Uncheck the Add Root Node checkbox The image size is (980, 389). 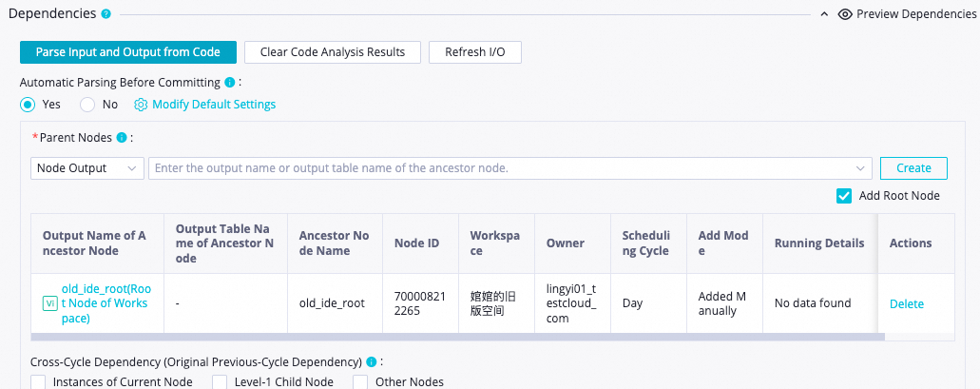point(844,196)
